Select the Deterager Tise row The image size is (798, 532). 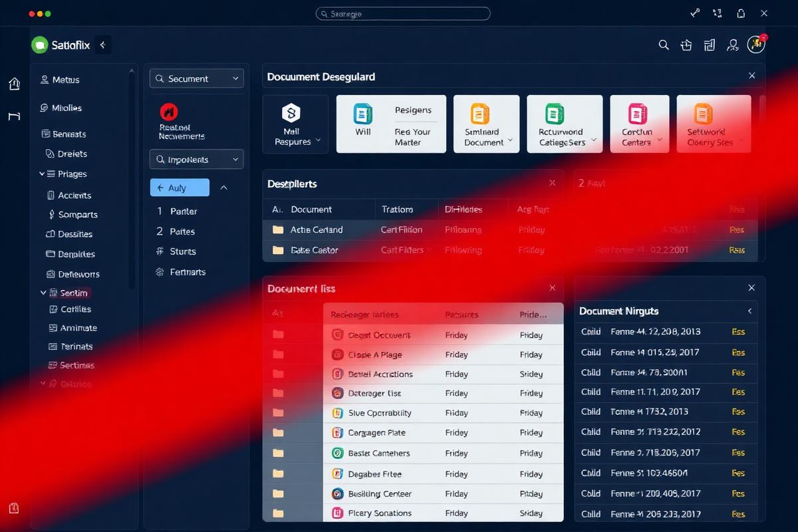coord(443,394)
